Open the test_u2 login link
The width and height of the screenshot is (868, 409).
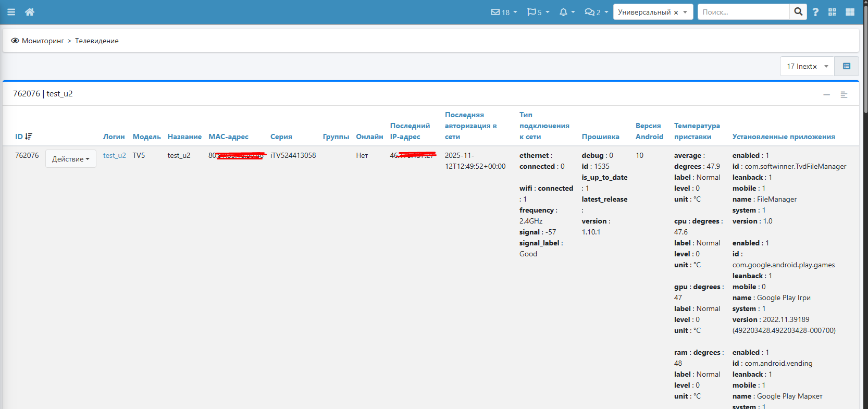(x=114, y=155)
